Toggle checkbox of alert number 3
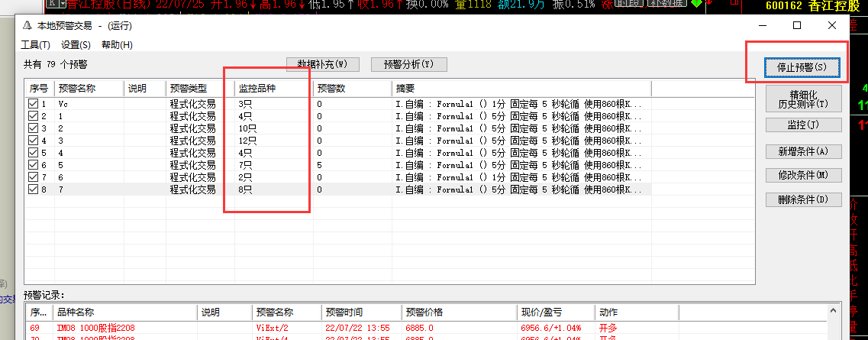Screen dimensions: 868x340 tap(34, 128)
